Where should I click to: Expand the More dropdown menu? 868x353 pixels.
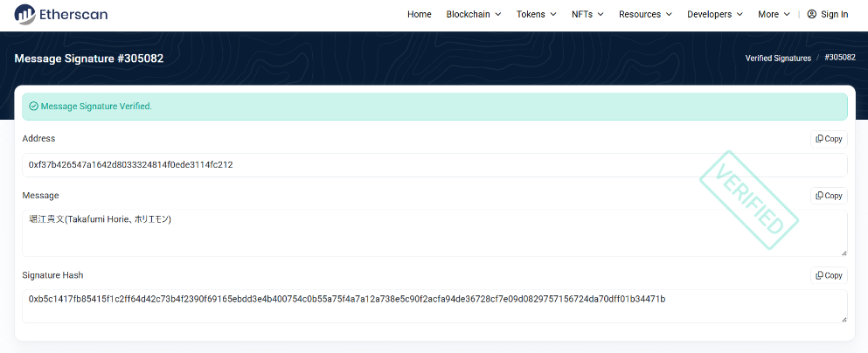click(x=774, y=14)
